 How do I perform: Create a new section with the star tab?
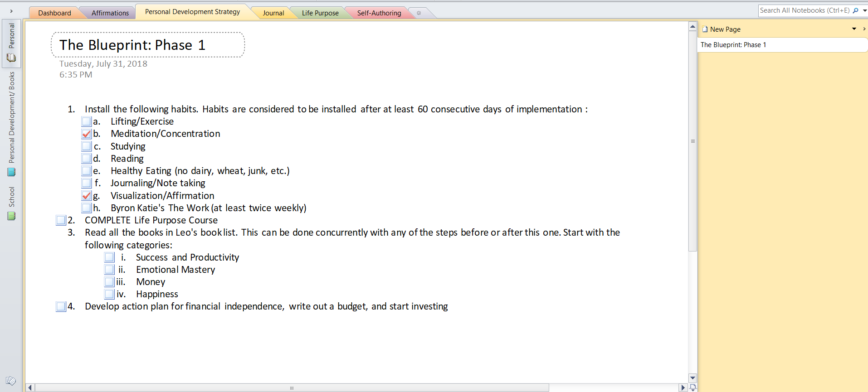pos(419,13)
